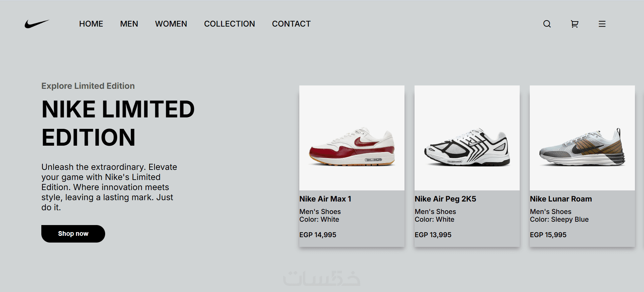The height and width of the screenshot is (292, 644).
Task: Open the MEN nav item
Action: (x=129, y=24)
